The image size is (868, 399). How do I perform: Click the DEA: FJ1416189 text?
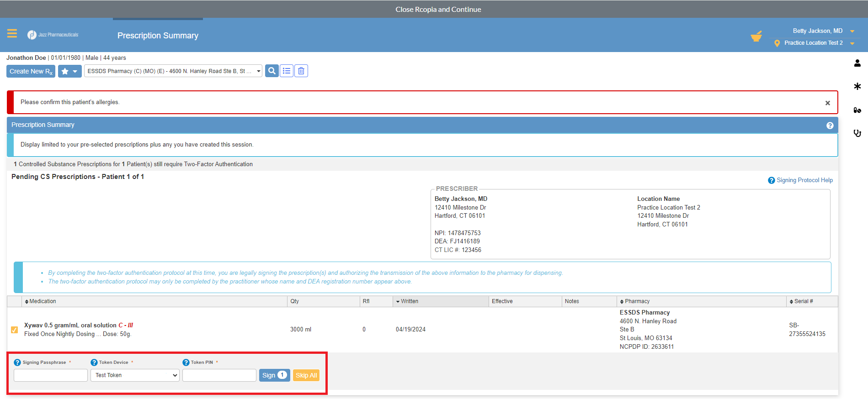457,241
